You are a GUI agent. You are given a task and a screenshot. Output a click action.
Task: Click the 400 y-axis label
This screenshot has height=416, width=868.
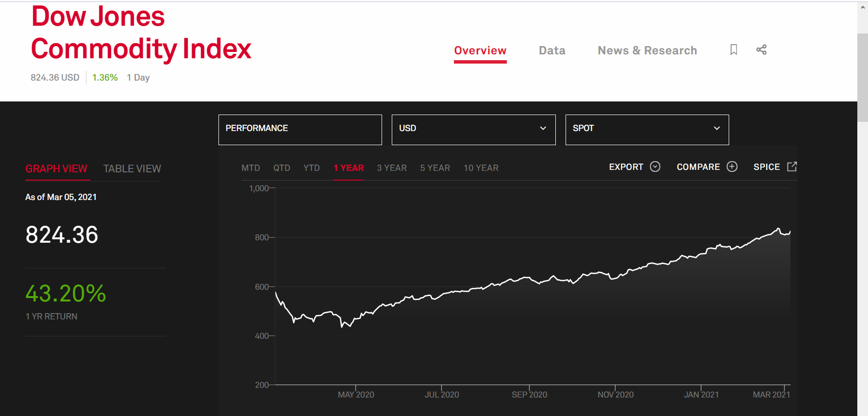(x=262, y=336)
